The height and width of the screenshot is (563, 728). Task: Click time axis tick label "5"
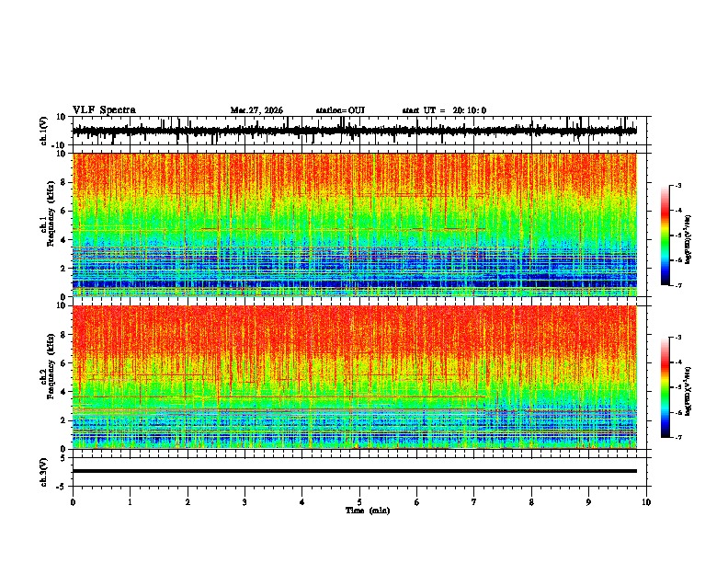[359, 502]
